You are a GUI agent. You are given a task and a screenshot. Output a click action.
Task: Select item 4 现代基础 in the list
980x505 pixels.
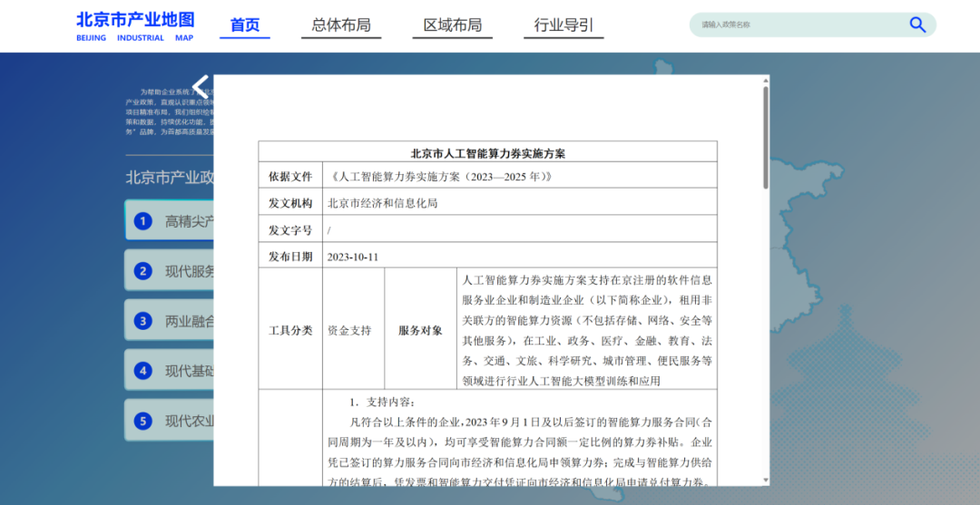(169, 370)
